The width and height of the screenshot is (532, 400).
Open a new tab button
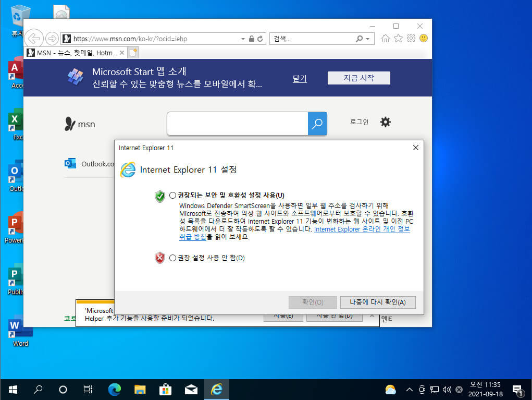tap(133, 53)
